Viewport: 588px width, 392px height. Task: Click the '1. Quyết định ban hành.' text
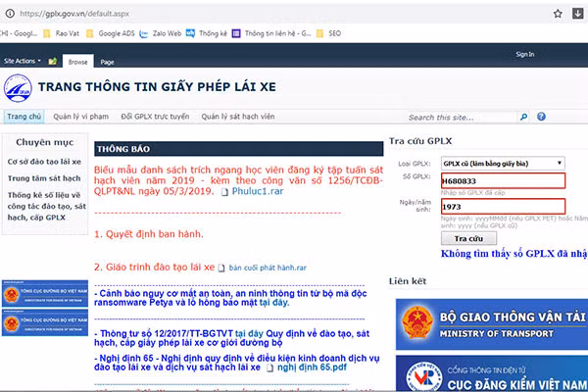pyautogui.click(x=149, y=234)
